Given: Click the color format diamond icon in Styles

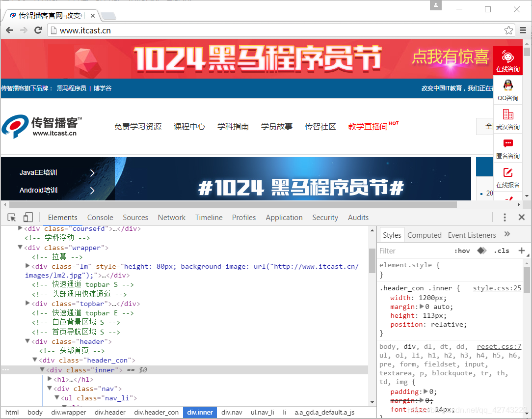Looking at the screenshot, I should (482, 251).
